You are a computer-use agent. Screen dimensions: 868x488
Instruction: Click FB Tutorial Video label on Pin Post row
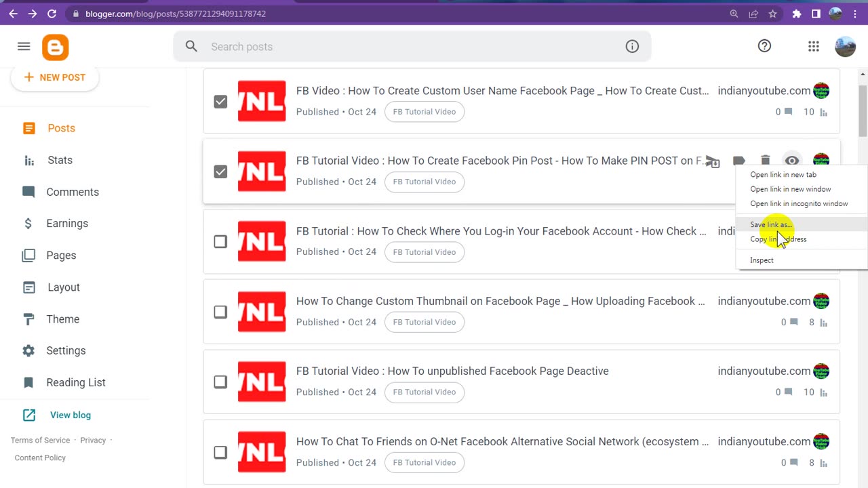[x=425, y=182]
